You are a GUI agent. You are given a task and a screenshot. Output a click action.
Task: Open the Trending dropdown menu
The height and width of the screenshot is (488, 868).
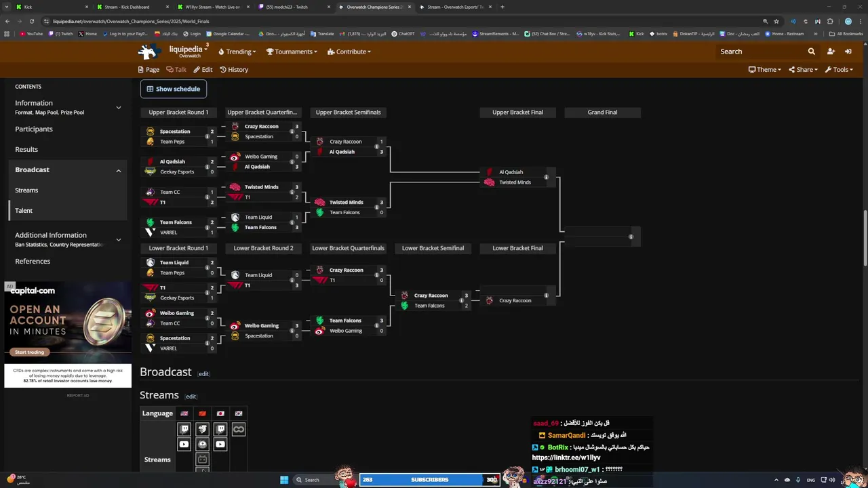(237, 52)
